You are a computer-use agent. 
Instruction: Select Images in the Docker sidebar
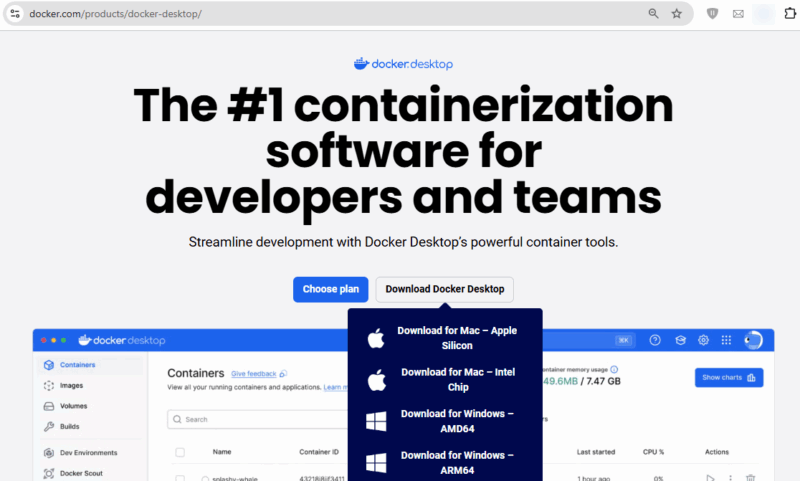click(71, 386)
